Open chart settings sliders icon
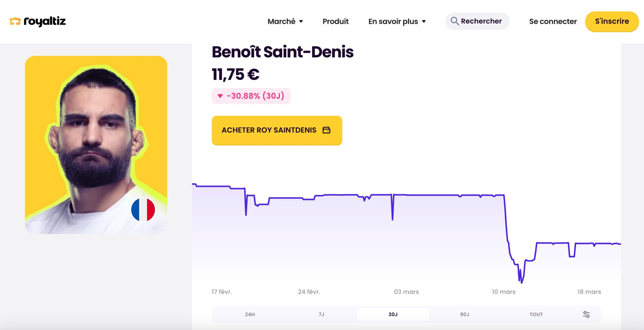Viewport: 644px width, 330px height. (x=586, y=314)
